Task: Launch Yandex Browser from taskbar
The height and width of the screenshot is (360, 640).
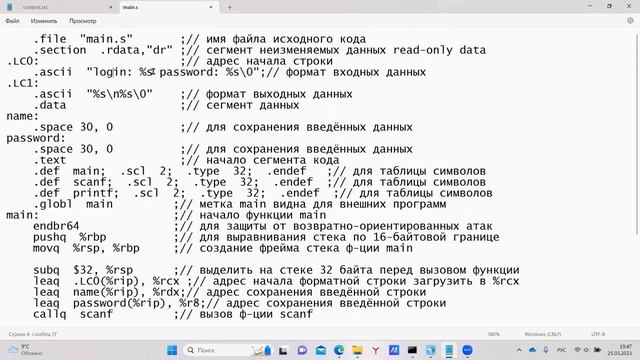Action: point(376,350)
